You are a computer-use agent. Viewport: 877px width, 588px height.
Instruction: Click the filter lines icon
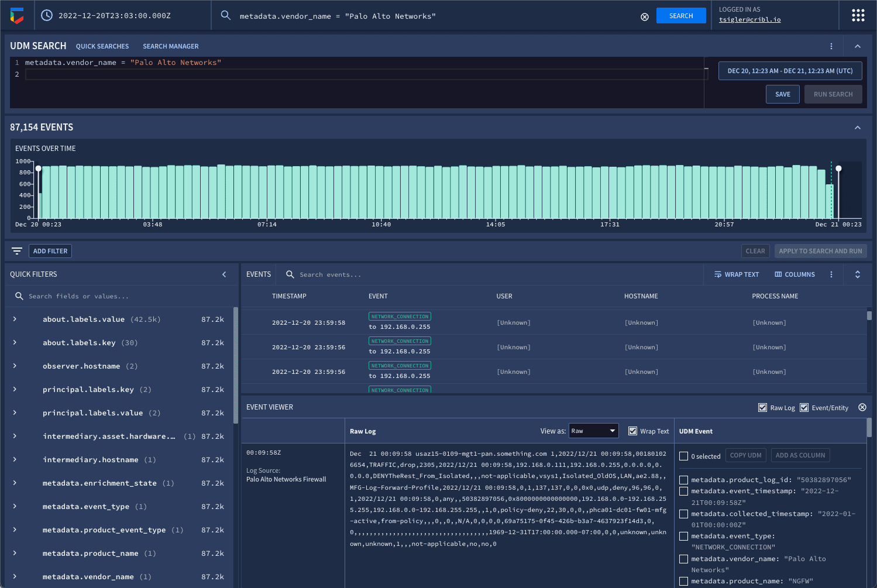tap(17, 251)
